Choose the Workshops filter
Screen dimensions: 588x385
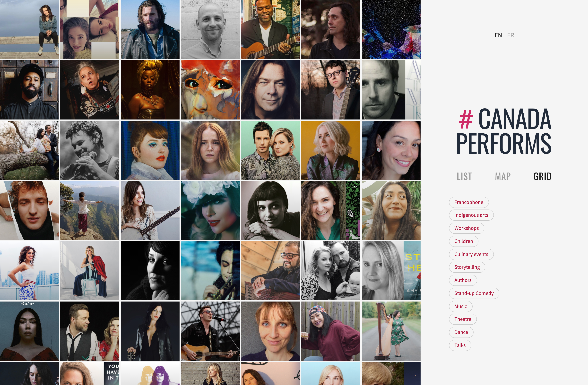pos(467,228)
